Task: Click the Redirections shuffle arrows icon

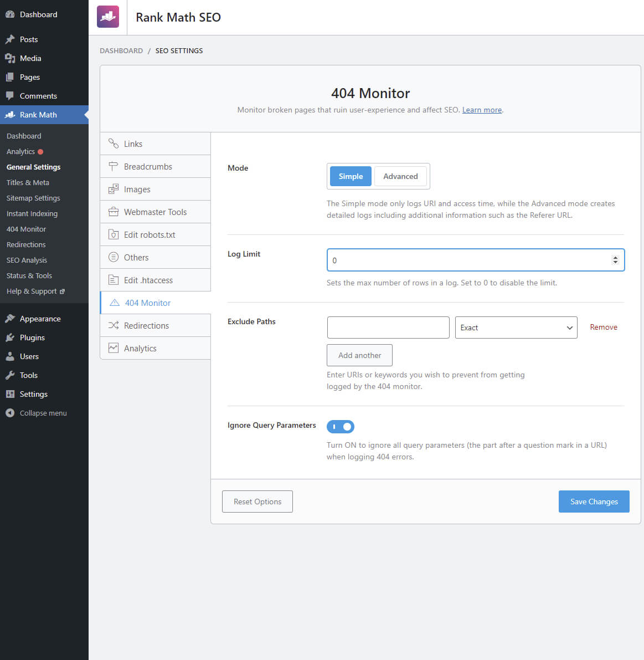Action: [113, 325]
